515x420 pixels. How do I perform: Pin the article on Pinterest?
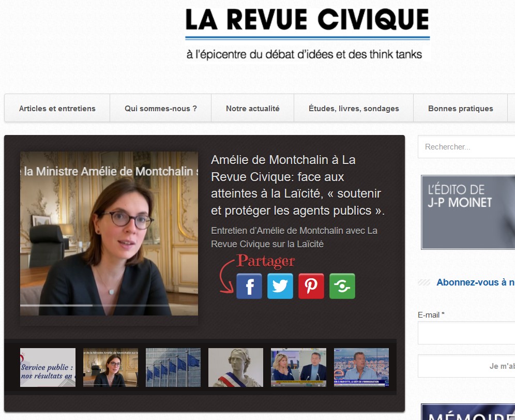tap(311, 286)
